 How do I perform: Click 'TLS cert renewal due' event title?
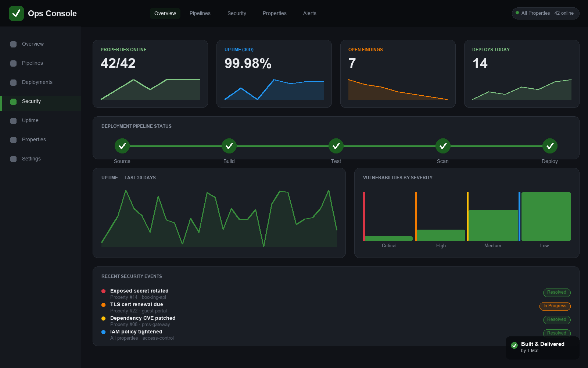(x=136, y=304)
